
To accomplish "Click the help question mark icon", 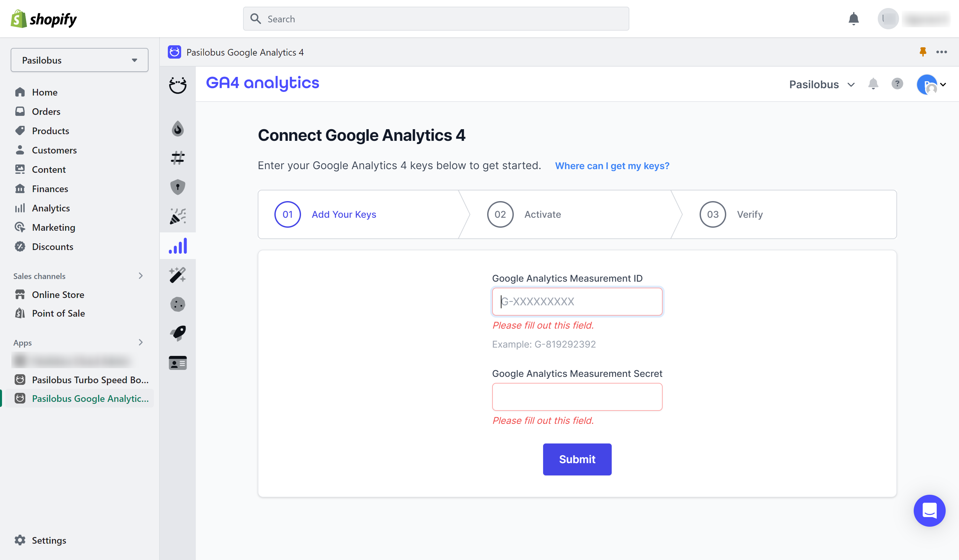I will 897,84.
